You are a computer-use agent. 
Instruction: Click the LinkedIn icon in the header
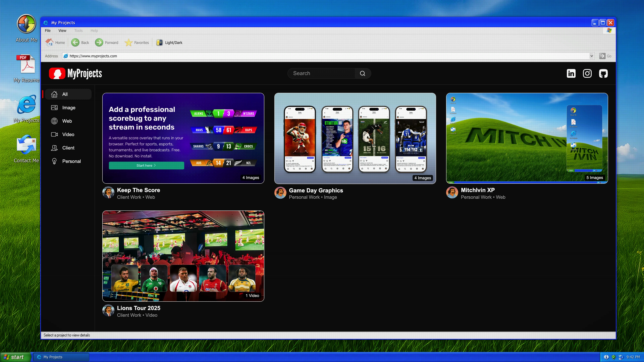(571, 73)
